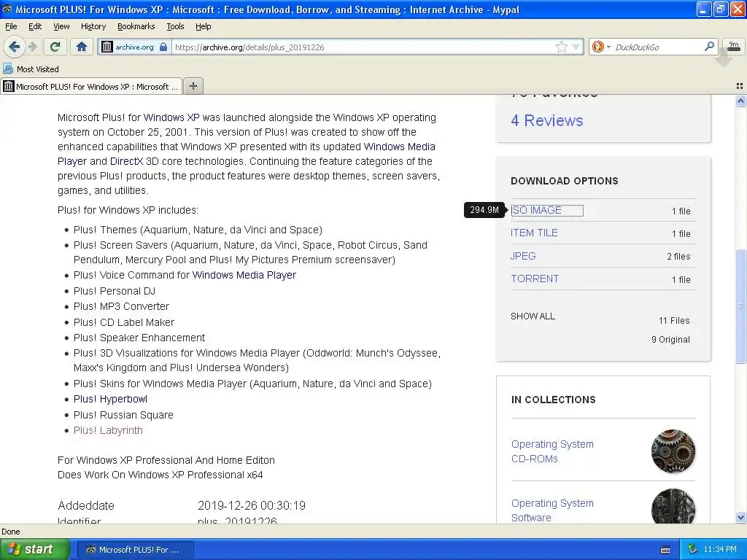
Task: Click the keyboard icon in the system tray
Action: 665,550
